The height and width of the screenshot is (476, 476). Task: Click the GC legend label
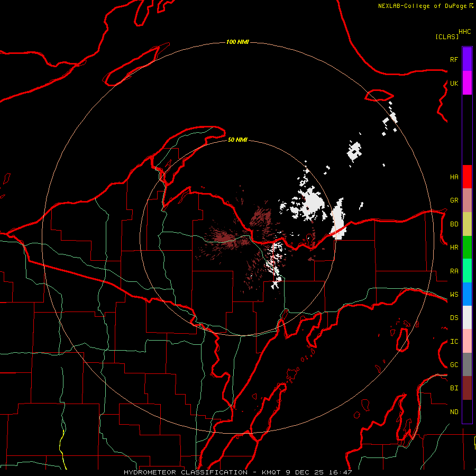[x=454, y=365]
